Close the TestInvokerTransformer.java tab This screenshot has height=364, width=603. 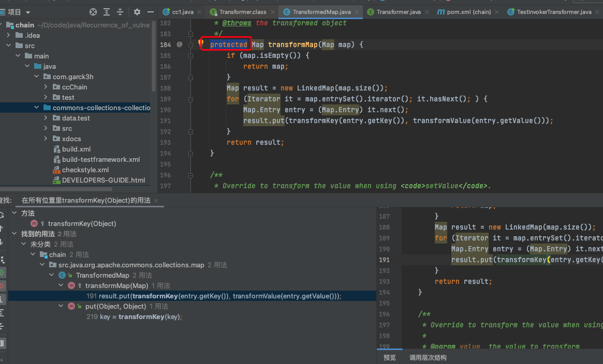pos(597,12)
